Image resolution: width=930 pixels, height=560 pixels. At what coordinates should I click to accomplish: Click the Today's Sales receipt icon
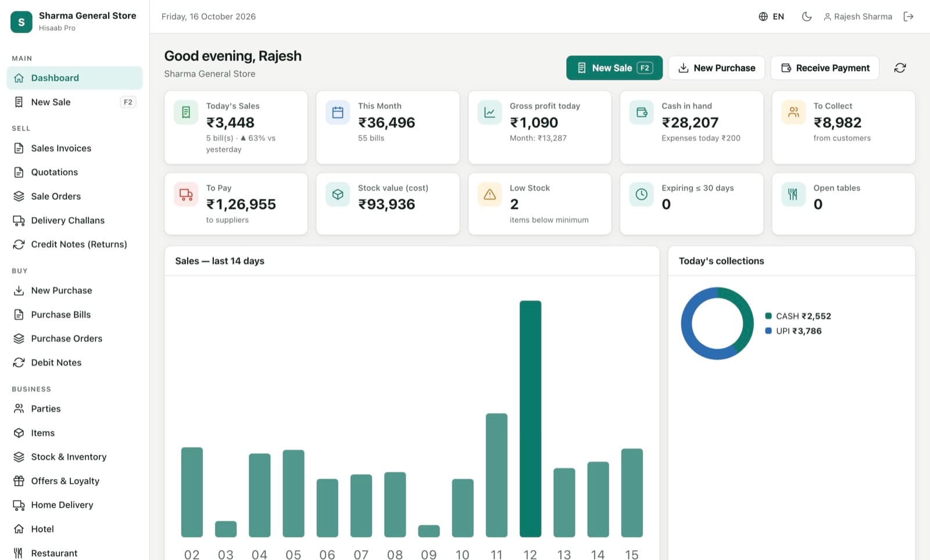click(186, 113)
